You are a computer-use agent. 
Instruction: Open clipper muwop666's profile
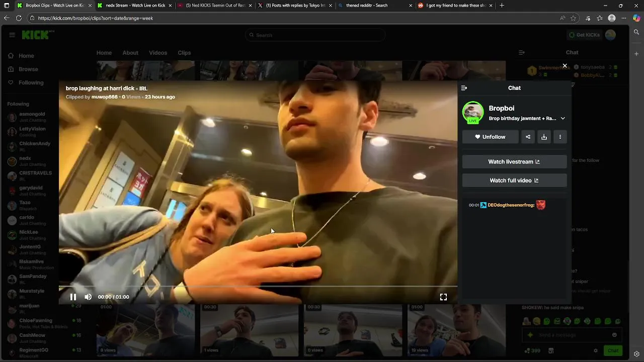[104, 97]
